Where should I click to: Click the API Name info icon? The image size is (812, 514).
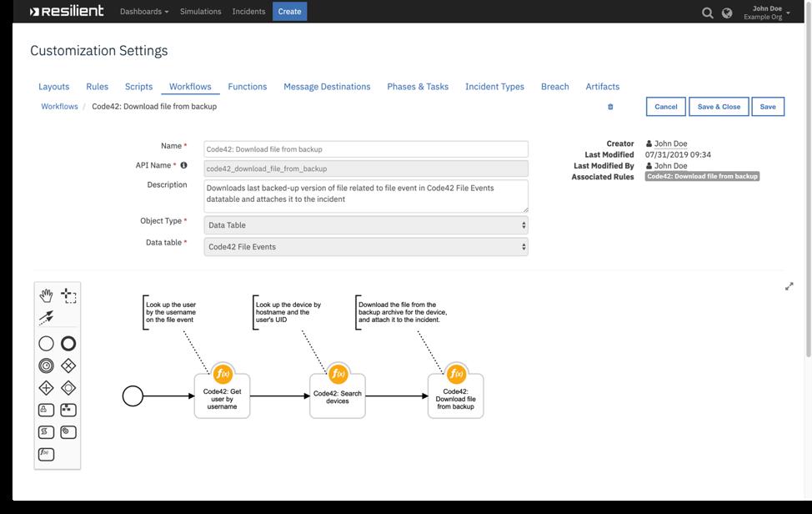[183, 165]
